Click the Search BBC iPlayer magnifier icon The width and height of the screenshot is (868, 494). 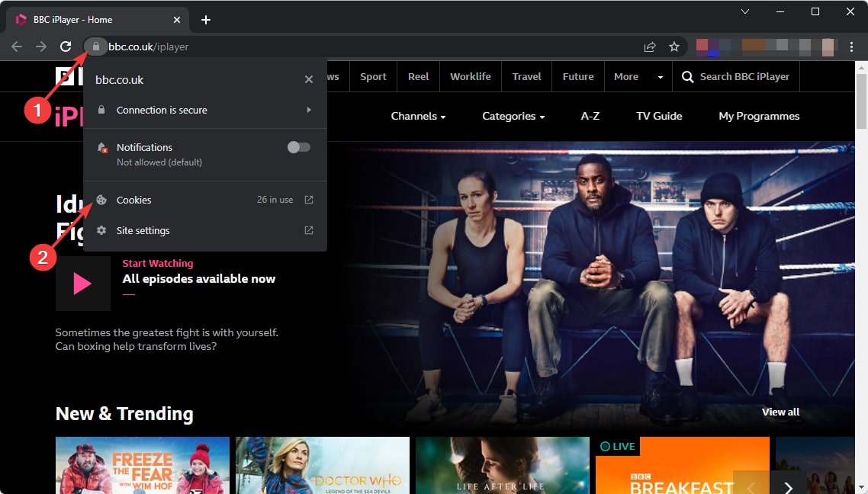(x=687, y=76)
